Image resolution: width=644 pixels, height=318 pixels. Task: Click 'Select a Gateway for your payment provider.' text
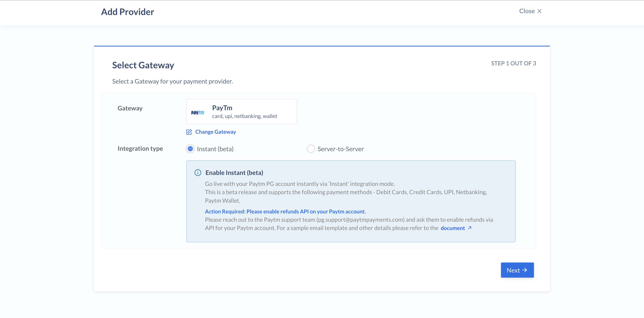(x=172, y=81)
